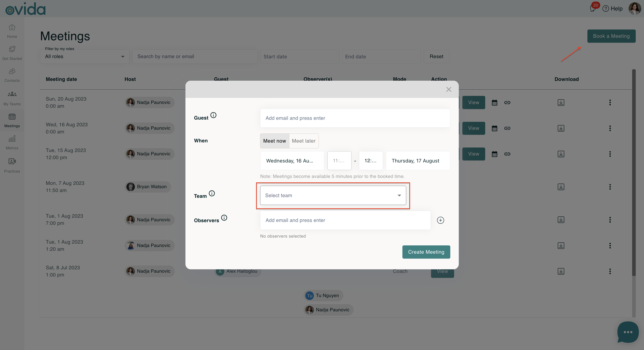
Task: Copy link icon for Tue, 15 Aug meeting
Action: 507,154
